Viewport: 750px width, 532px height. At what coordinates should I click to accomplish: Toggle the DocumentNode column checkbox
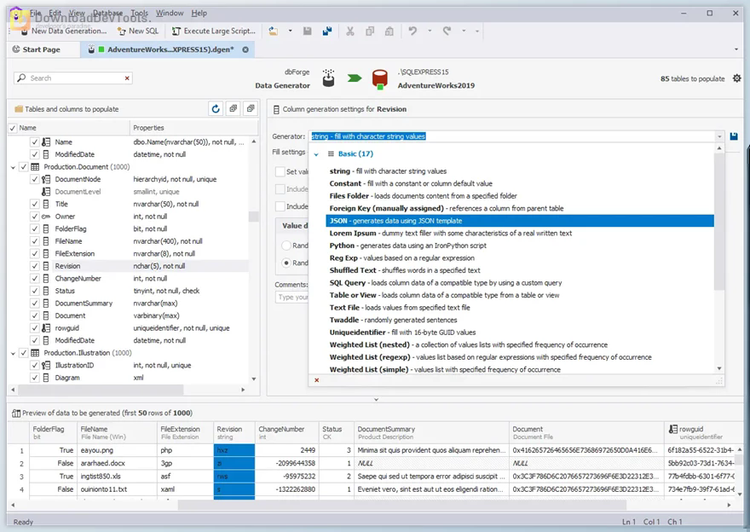(x=34, y=179)
